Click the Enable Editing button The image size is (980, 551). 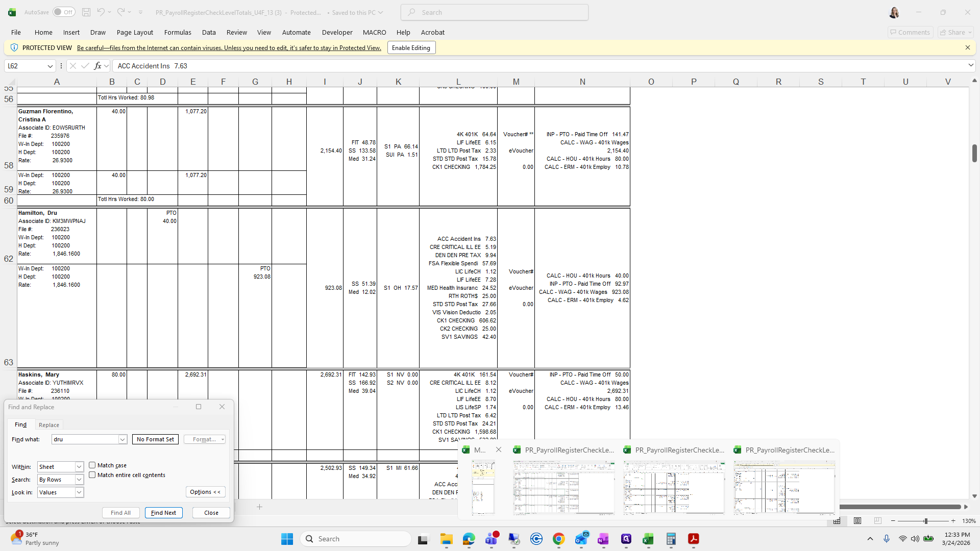click(411, 48)
